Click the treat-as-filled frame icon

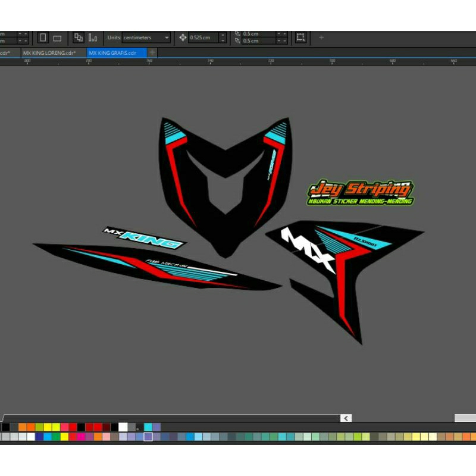(300, 37)
